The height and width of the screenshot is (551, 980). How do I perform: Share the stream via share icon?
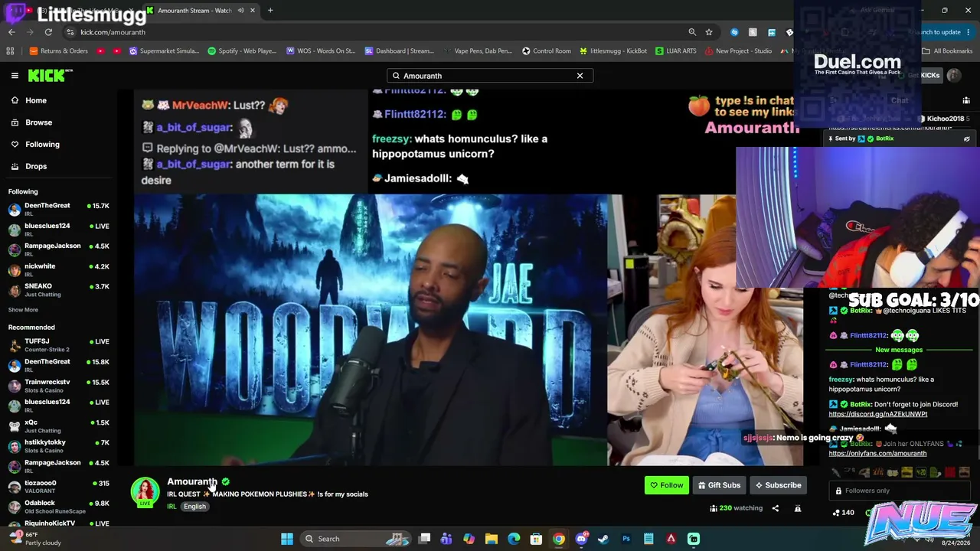(x=775, y=508)
